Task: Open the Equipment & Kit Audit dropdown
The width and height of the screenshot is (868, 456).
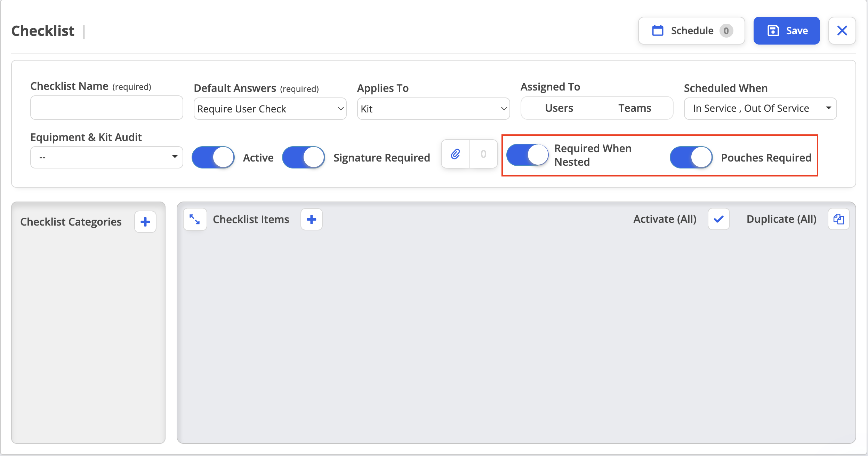Action: [106, 157]
